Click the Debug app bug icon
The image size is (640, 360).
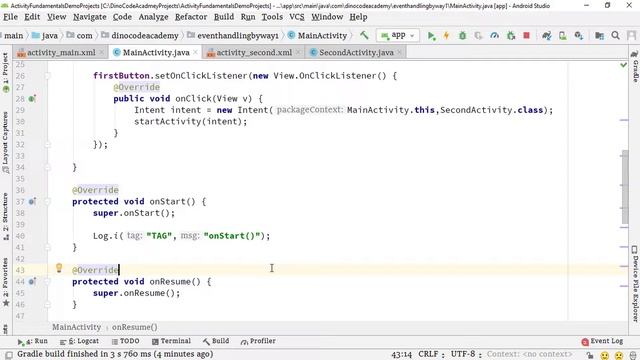pyautogui.click(x=462, y=36)
